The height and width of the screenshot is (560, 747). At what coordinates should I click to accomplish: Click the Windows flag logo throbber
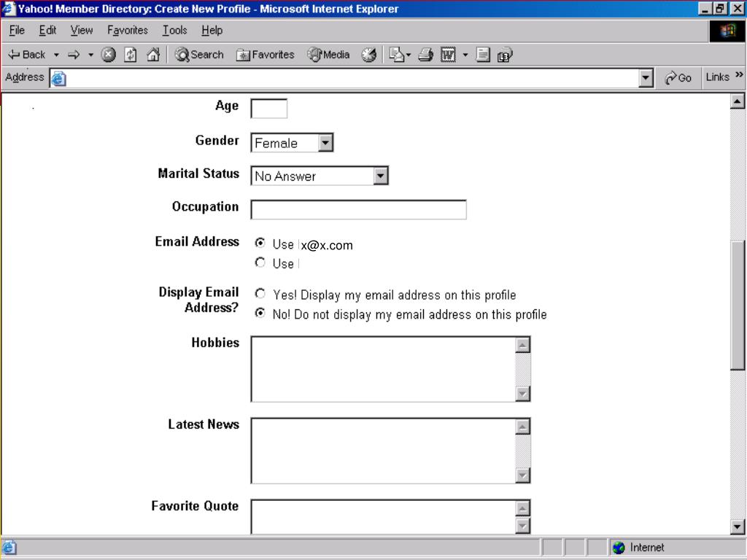727,31
